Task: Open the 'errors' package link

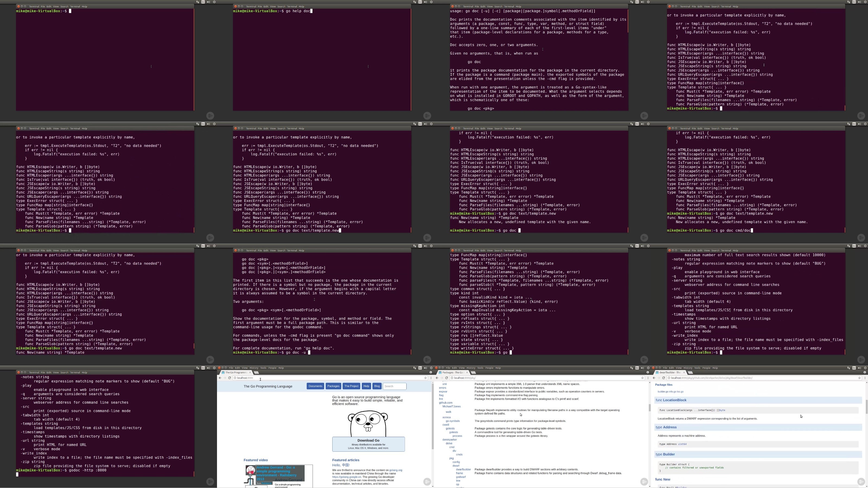Action: click(442, 388)
